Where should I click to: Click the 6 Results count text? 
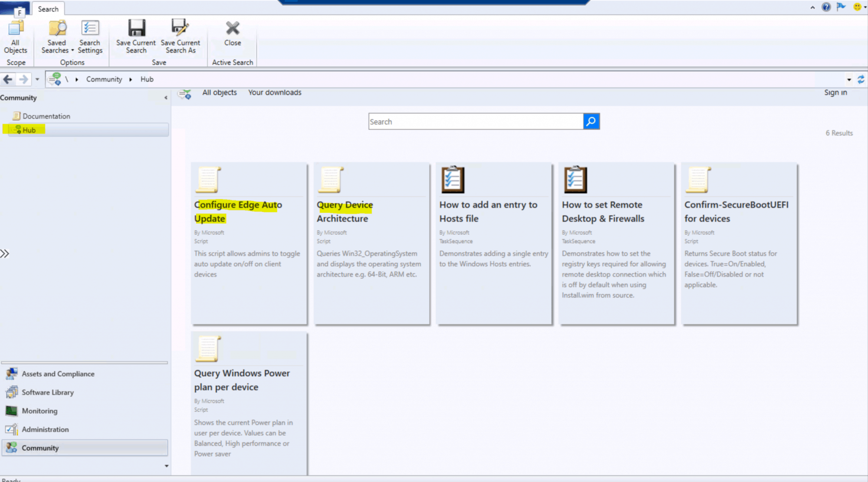tap(839, 133)
